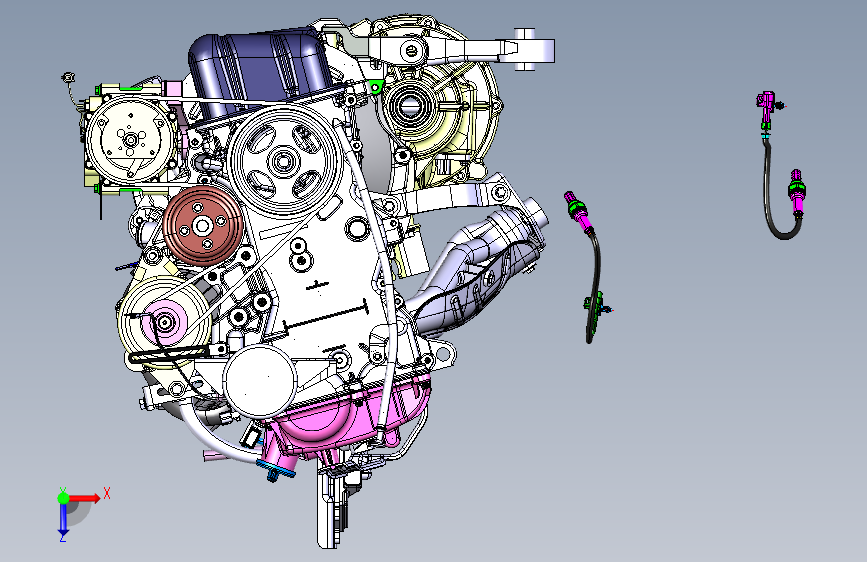Click the blue Z axis arrow of the triad
The height and width of the screenshot is (562, 867).
click(63, 519)
